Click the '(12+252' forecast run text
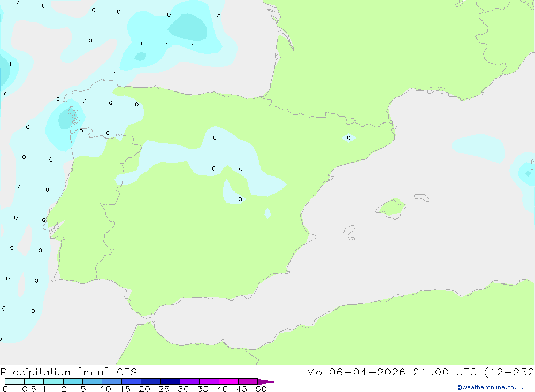This screenshot has height=392, width=535. (x=509, y=372)
